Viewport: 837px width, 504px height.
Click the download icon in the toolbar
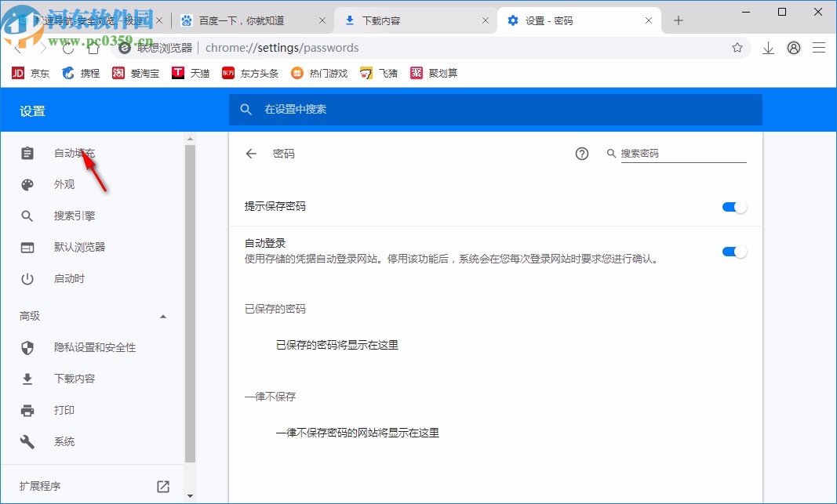tap(767, 48)
